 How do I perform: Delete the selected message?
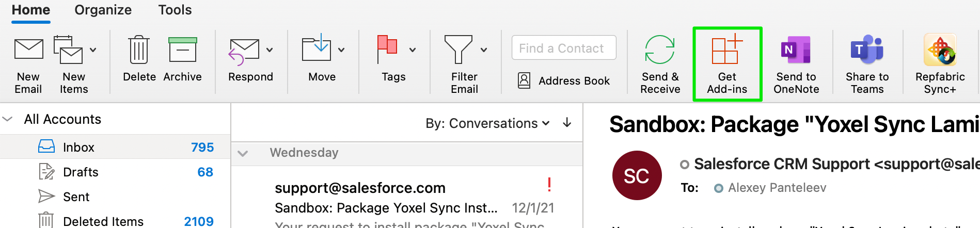139,51
